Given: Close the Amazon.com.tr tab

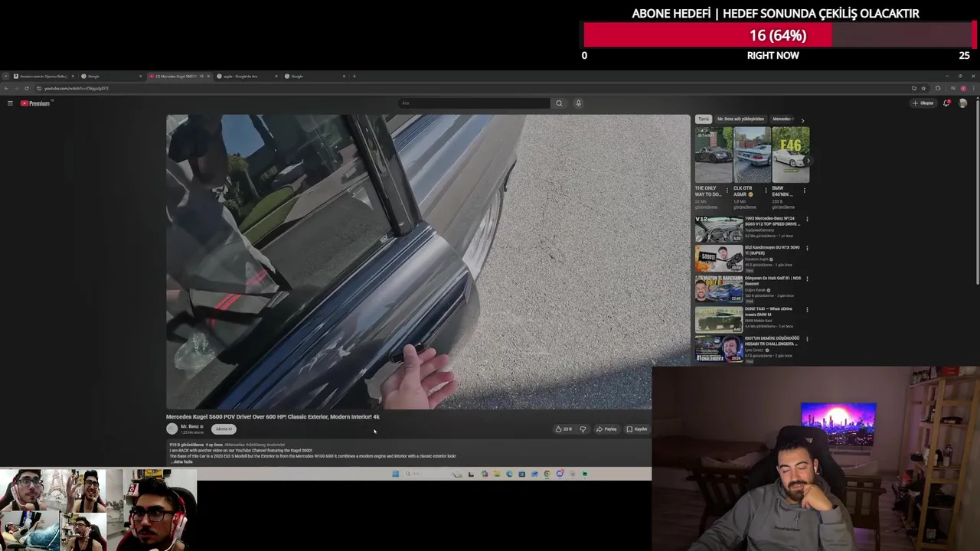Looking at the screenshot, I should (73, 76).
